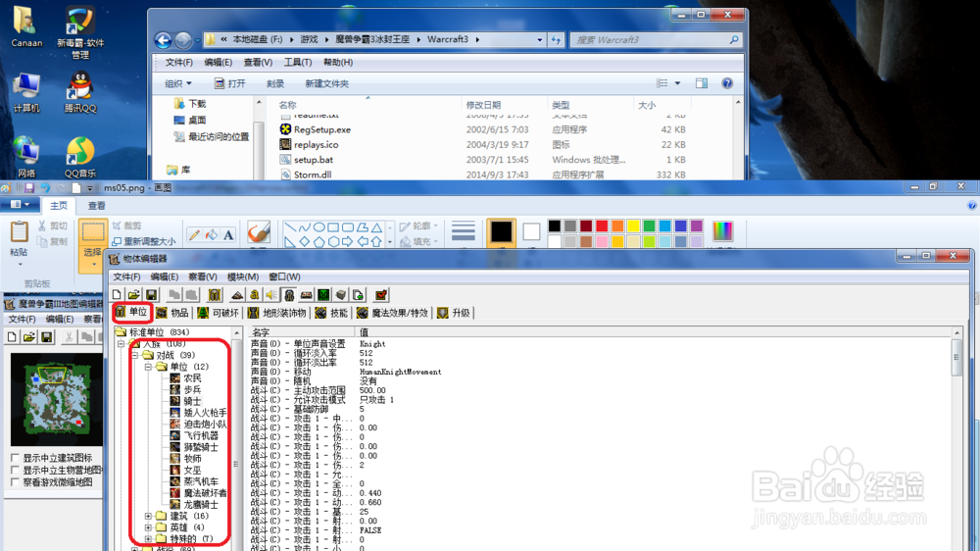The width and height of the screenshot is (980, 551).
Task: Click 打开 button in Explorer toolbar
Action: point(229,83)
